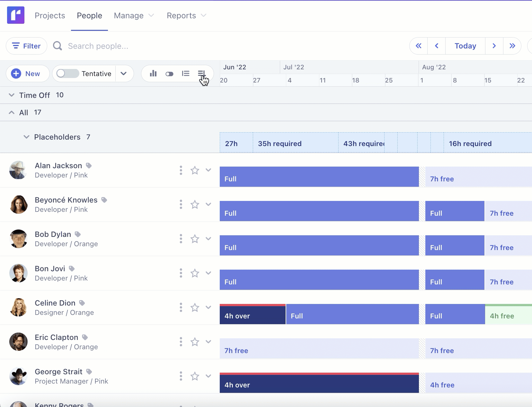
Task: Click the search magnifier icon
Action: [x=58, y=46]
